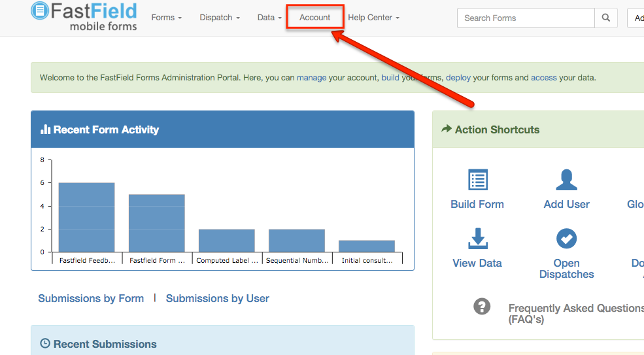Click the Recent Form Activity chart icon

tap(45, 129)
